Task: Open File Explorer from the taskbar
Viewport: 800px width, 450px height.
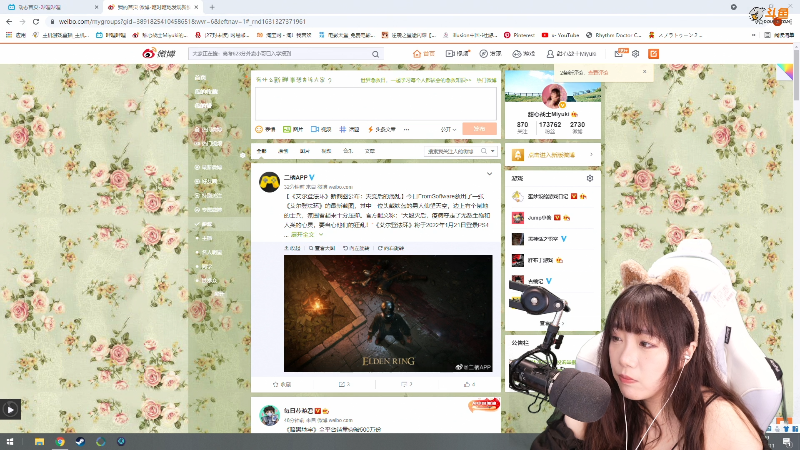Action: point(39,441)
